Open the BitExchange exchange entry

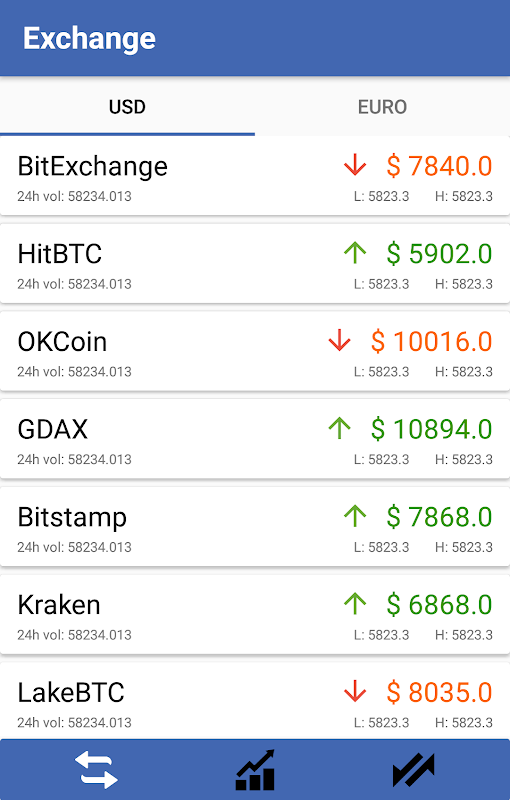pyautogui.click(x=255, y=176)
